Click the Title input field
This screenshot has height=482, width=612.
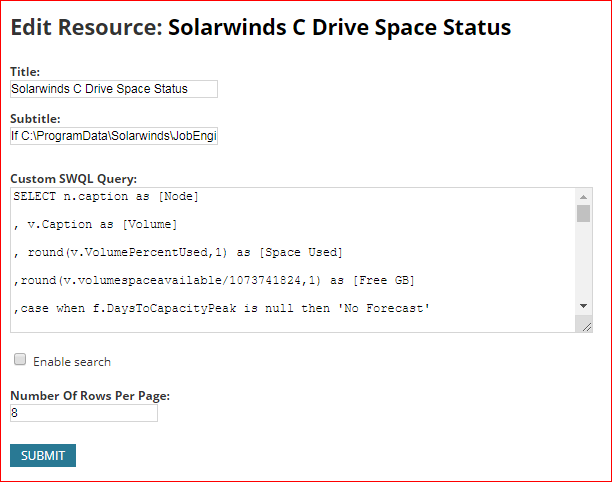point(114,89)
